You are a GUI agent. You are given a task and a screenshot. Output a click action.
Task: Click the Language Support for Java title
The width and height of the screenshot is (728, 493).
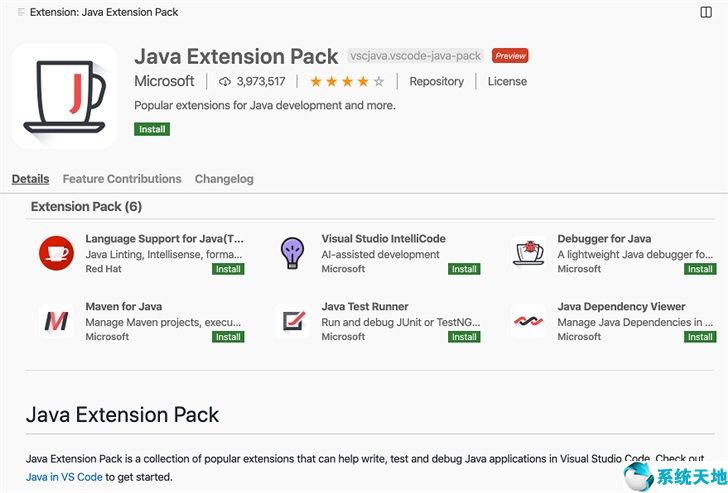(164, 239)
